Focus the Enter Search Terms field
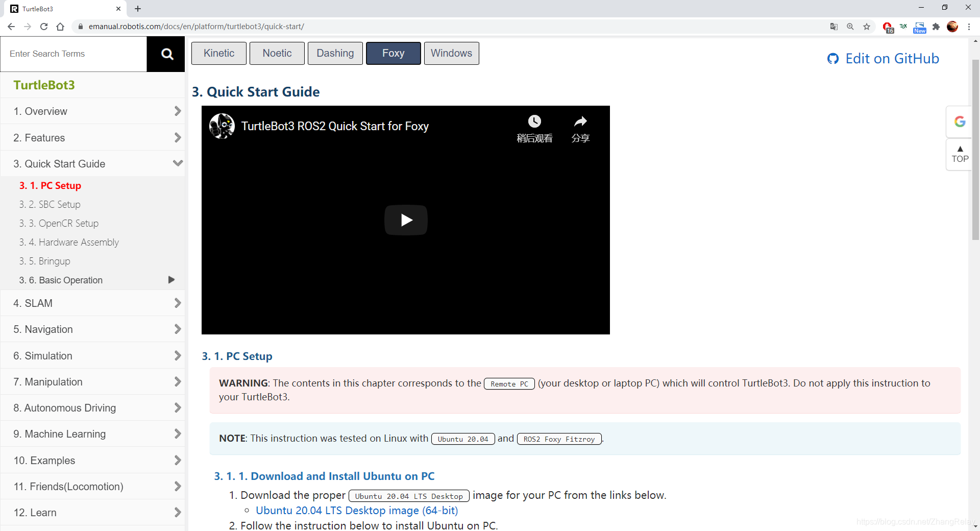 point(74,54)
